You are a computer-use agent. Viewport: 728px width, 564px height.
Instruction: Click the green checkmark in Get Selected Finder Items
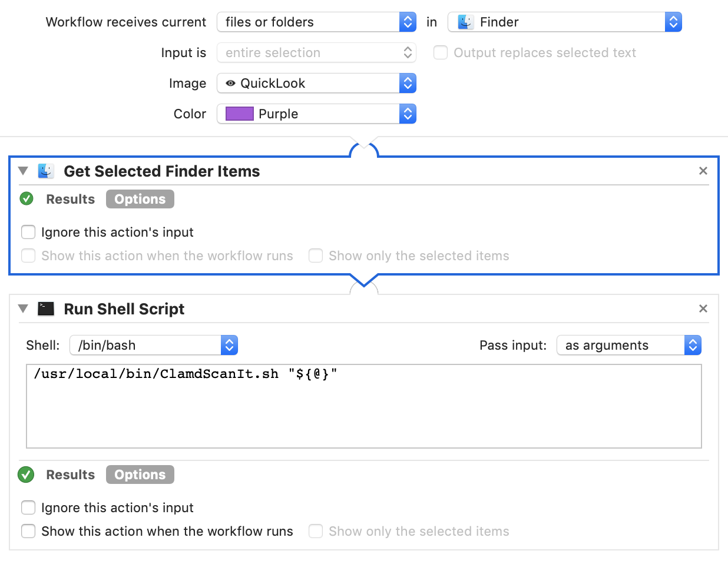(27, 199)
